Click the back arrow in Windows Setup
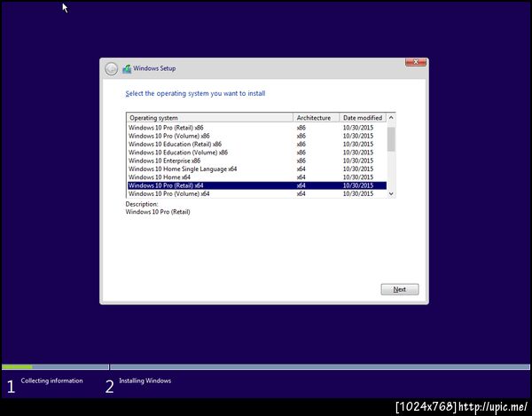The height and width of the screenshot is (416, 532). point(112,69)
